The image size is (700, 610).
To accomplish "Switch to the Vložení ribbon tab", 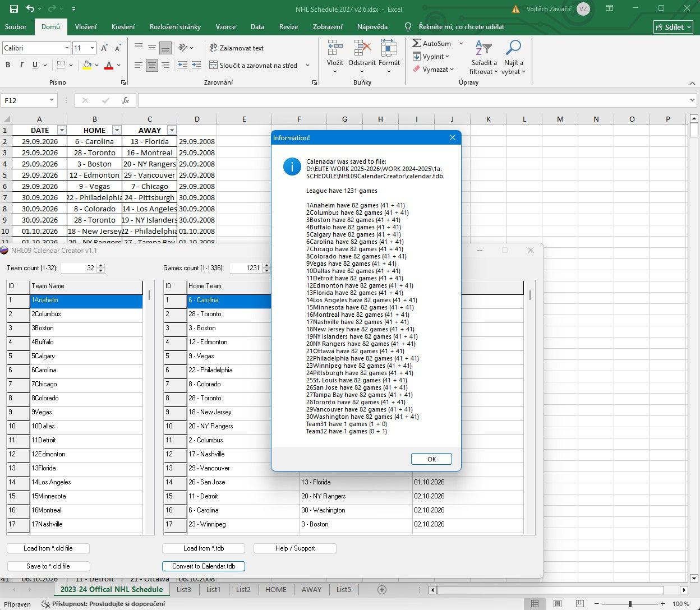I will (86, 26).
